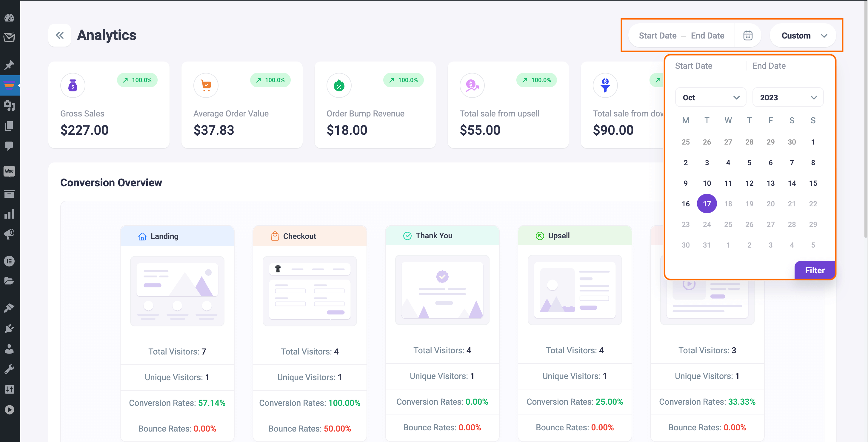Image resolution: width=868 pixels, height=442 pixels.
Task: Open the Oct month dropdown
Action: coord(711,97)
